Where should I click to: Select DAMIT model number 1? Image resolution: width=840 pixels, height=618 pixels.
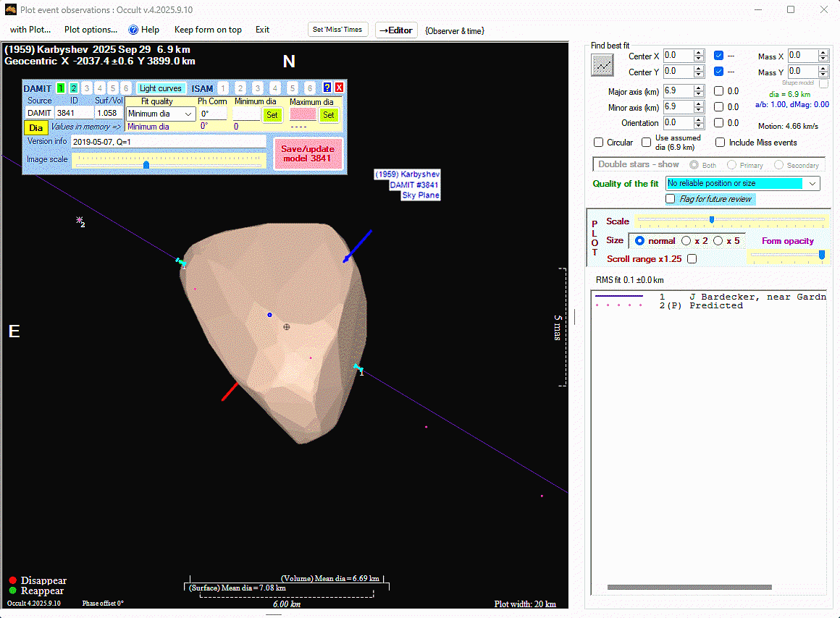[x=61, y=88]
